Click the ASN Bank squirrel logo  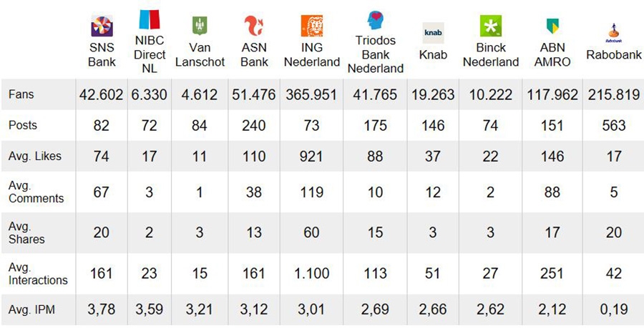coord(254,26)
